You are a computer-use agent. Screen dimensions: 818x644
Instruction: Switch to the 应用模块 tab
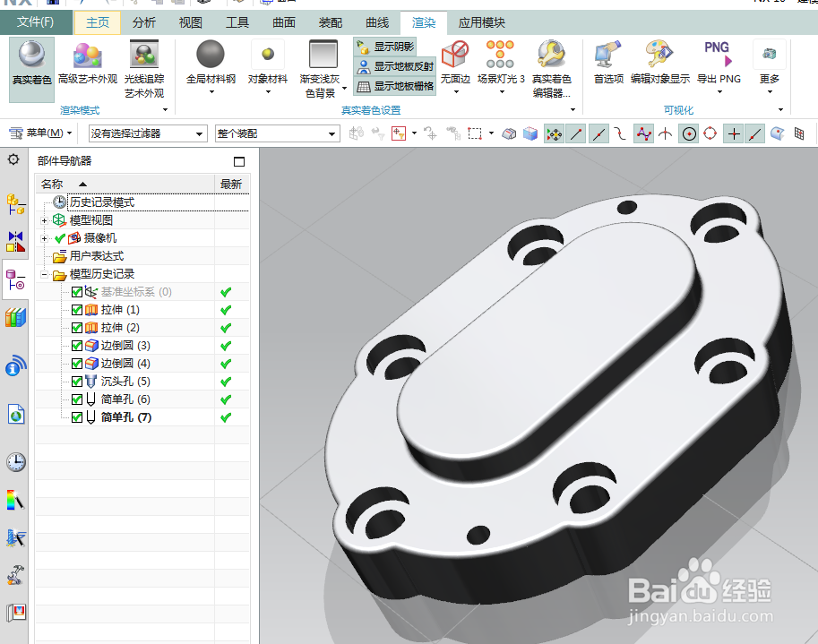481,22
